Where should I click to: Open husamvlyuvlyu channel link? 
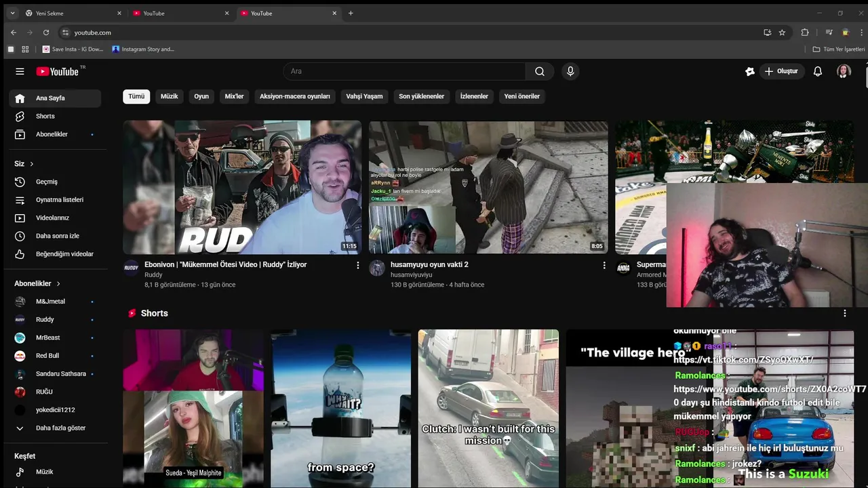point(411,275)
